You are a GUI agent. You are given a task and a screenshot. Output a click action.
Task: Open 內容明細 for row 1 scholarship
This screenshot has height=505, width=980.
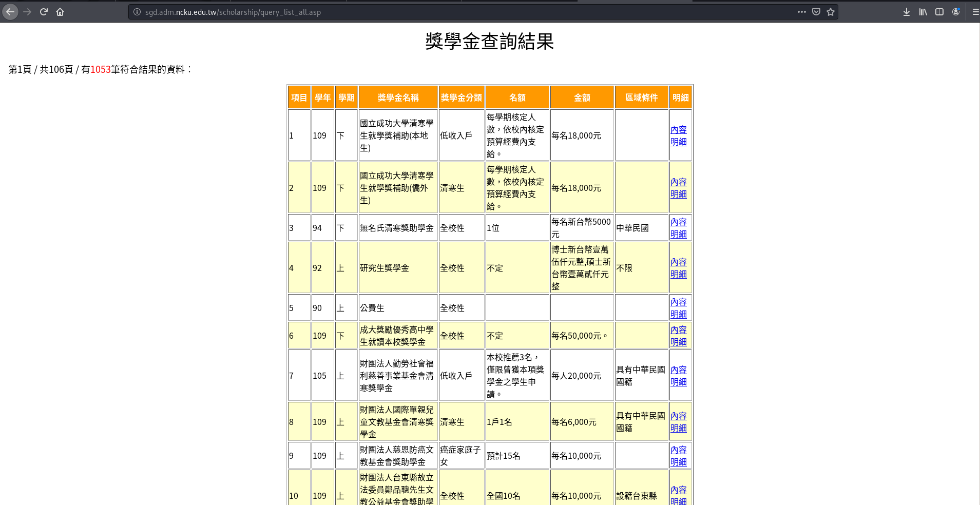coord(679,136)
